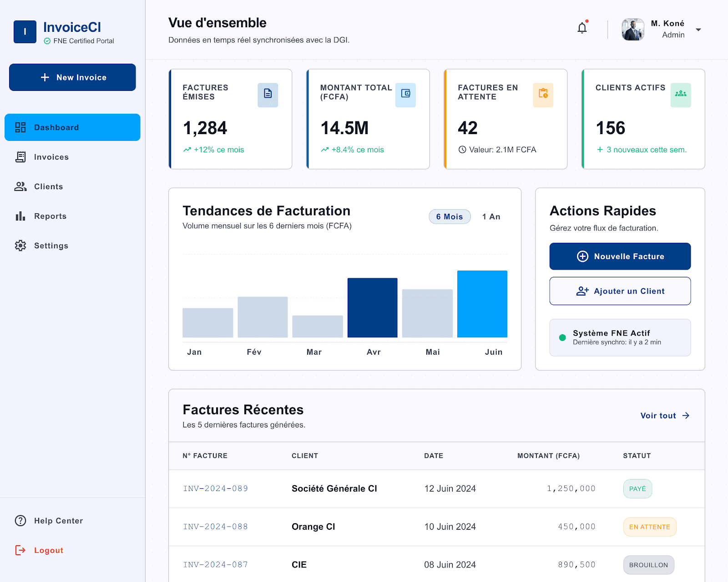Viewport: 728px width, 582px height.
Task: Open the Voir tout link
Action: click(665, 416)
